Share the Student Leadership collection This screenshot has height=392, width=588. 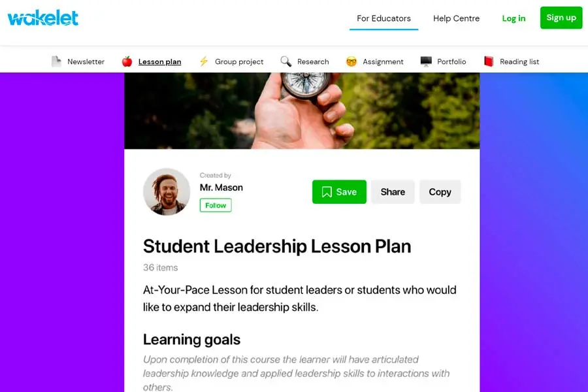coord(393,192)
